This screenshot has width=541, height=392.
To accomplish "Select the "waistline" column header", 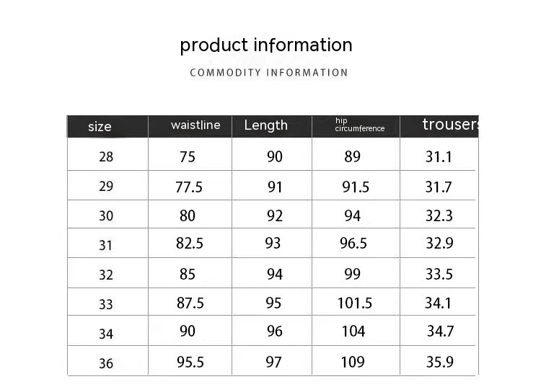I will click(195, 125).
